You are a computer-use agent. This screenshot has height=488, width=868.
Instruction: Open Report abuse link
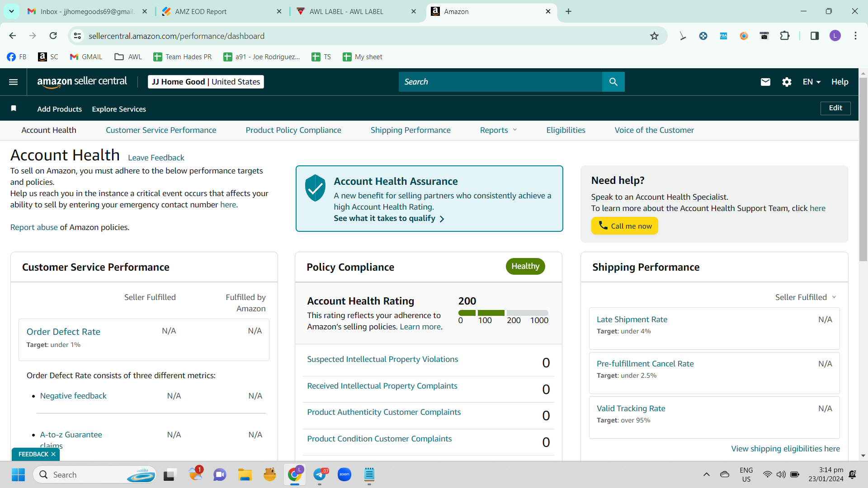34,227
